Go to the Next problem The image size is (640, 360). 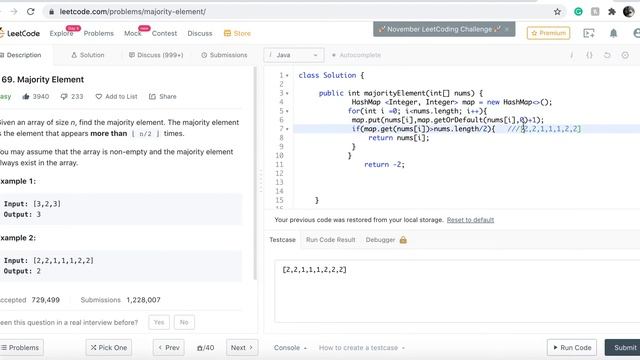coord(242,348)
